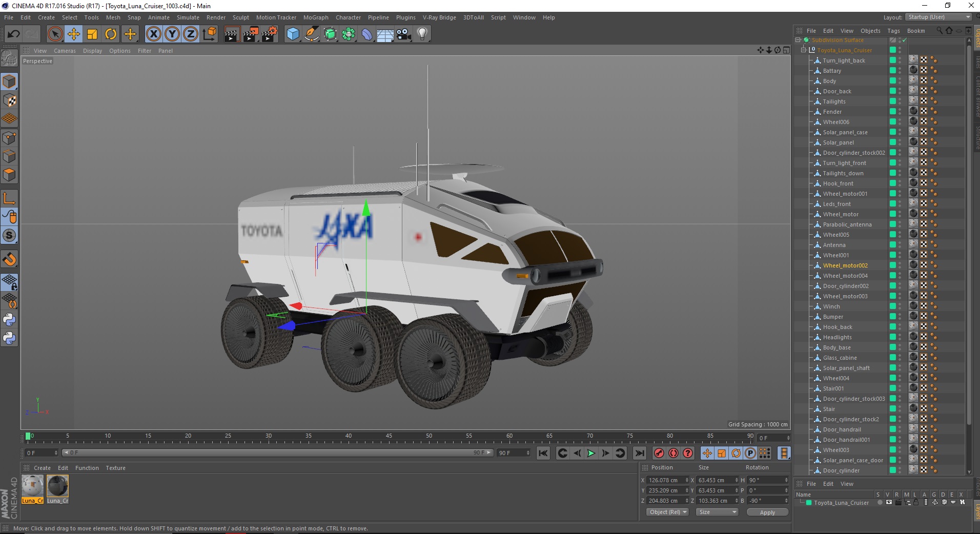Toggle Subdivision Surface enable checkmark
This screenshot has height=534, width=980.
coord(905,40)
